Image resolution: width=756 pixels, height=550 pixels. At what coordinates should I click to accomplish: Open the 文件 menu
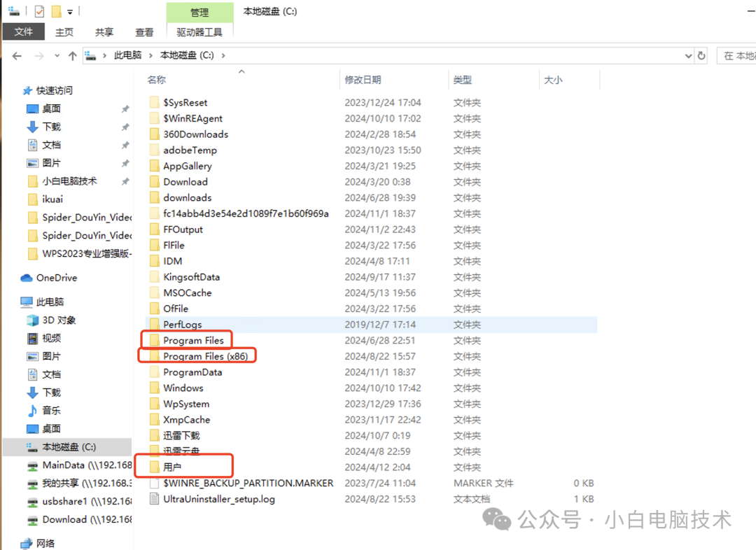23,31
